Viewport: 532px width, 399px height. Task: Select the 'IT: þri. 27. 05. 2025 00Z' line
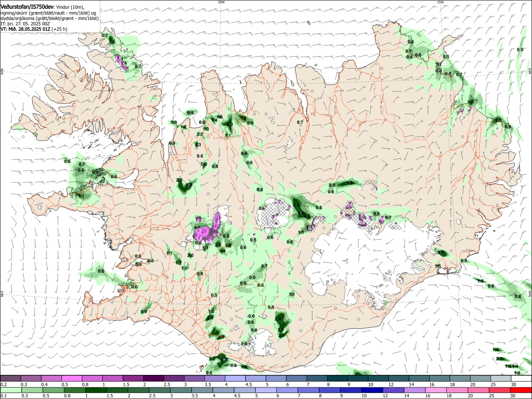pos(25,24)
